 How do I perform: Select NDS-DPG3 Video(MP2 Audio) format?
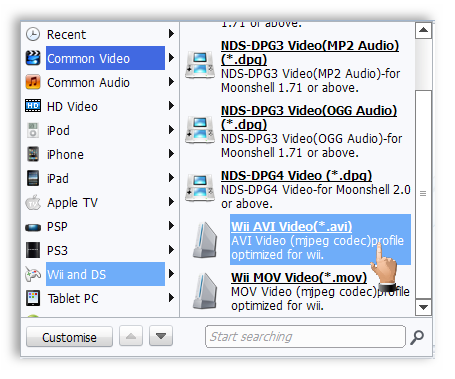coord(310,53)
